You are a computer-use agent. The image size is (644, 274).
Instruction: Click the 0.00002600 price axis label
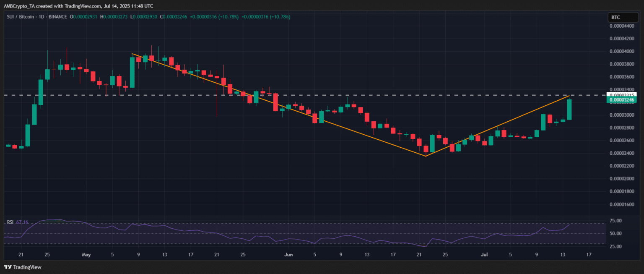click(x=622, y=141)
